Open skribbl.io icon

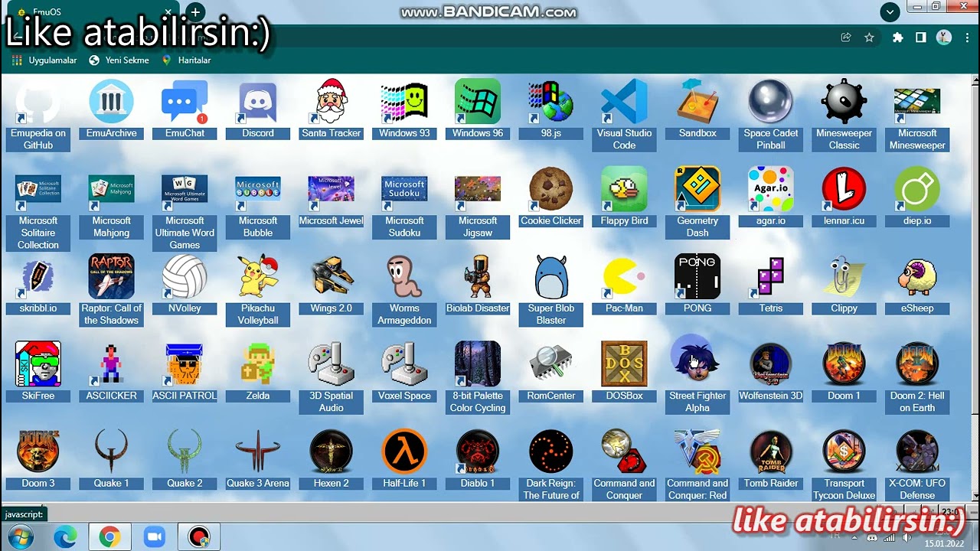[38, 276]
